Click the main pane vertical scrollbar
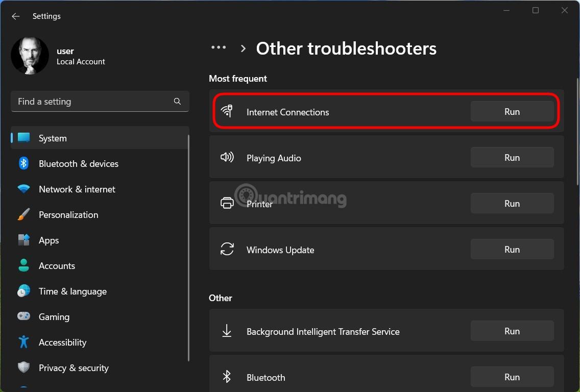This screenshot has width=580, height=392. pyautogui.click(x=577, y=131)
